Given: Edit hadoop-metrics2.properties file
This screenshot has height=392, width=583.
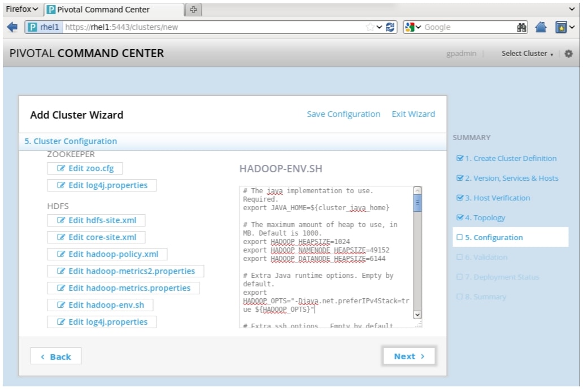Looking at the screenshot, I should coord(125,271).
